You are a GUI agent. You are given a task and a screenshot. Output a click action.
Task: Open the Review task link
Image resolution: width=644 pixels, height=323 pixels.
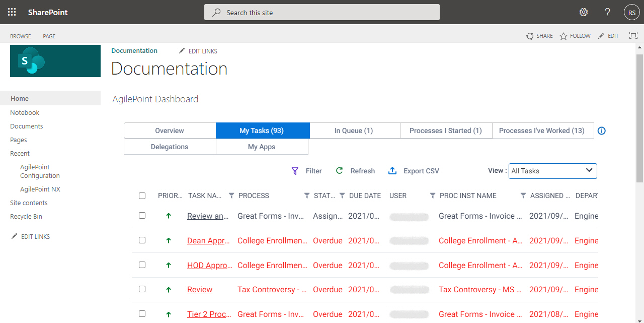200,290
